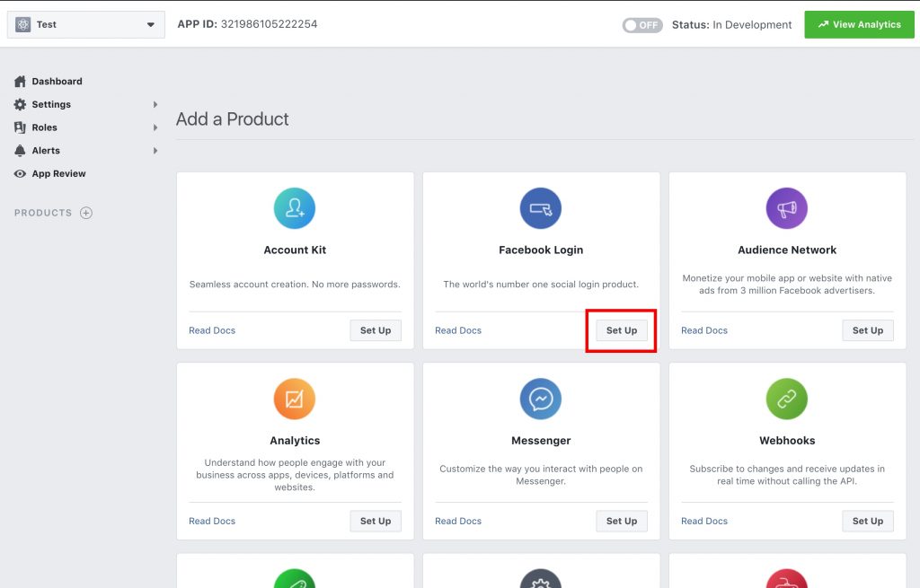Open the Test app selector dropdown
Viewport: 920px width, 588px height.
[x=86, y=24]
